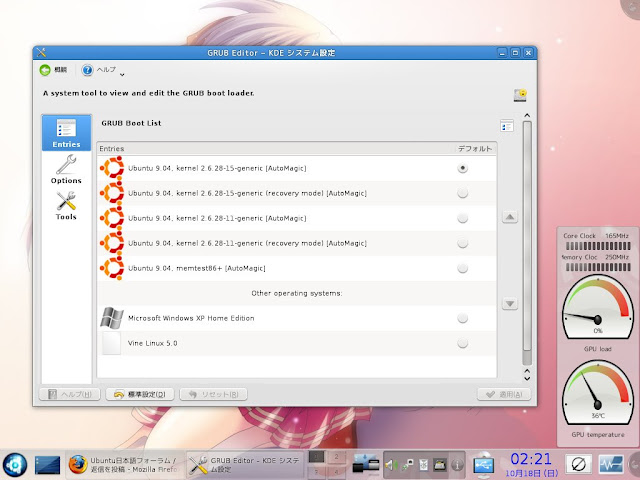Click the 適用(A) apply button
The width and height of the screenshot is (640, 480).
click(504, 394)
